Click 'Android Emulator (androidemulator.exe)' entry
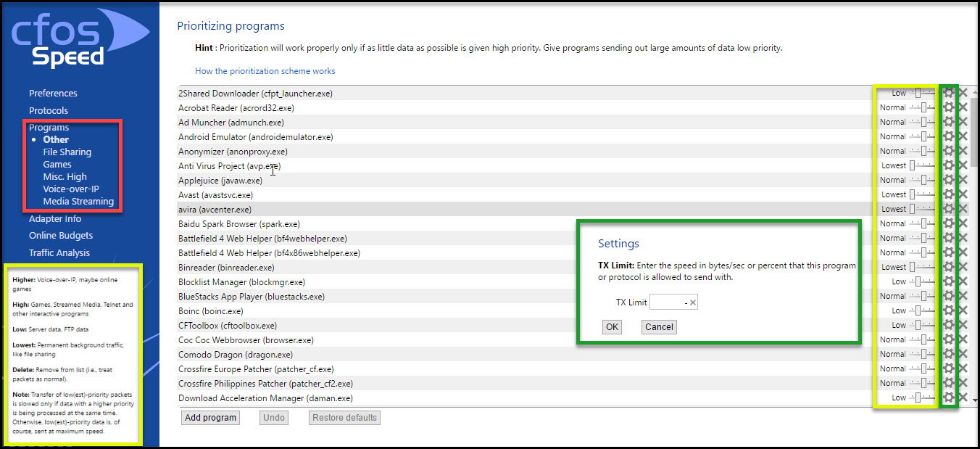Image resolution: width=980 pixels, height=449 pixels. pyautogui.click(x=255, y=136)
